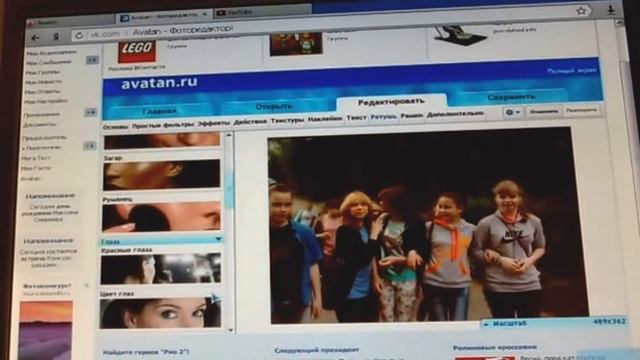
Task: Open the Дополнительно menu
Action: click(x=455, y=114)
